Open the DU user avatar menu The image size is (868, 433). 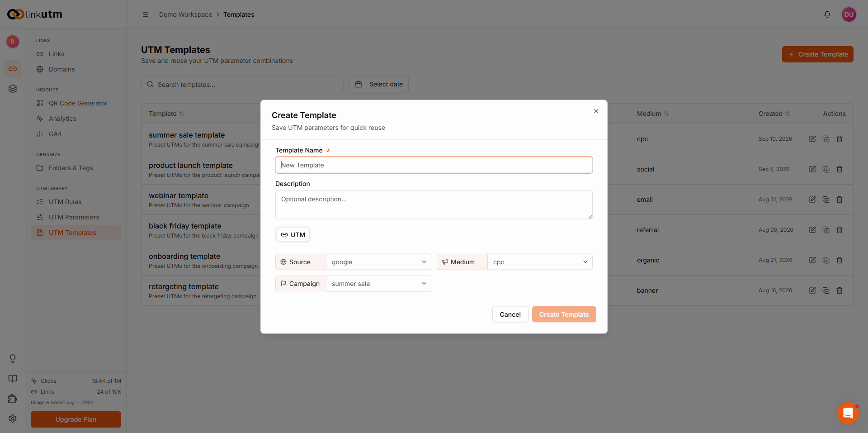(x=849, y=14)
